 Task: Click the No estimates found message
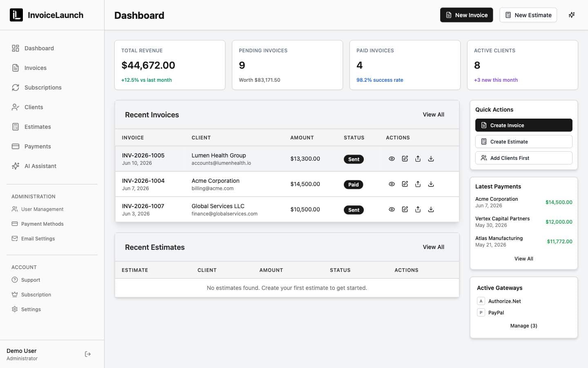287,288
